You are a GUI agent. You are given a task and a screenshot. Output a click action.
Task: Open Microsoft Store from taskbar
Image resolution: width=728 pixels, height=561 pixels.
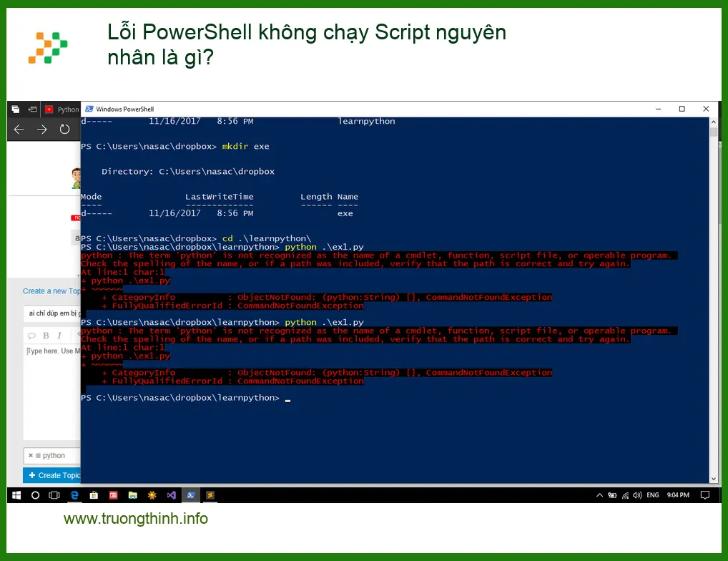(x=94, y=495)
